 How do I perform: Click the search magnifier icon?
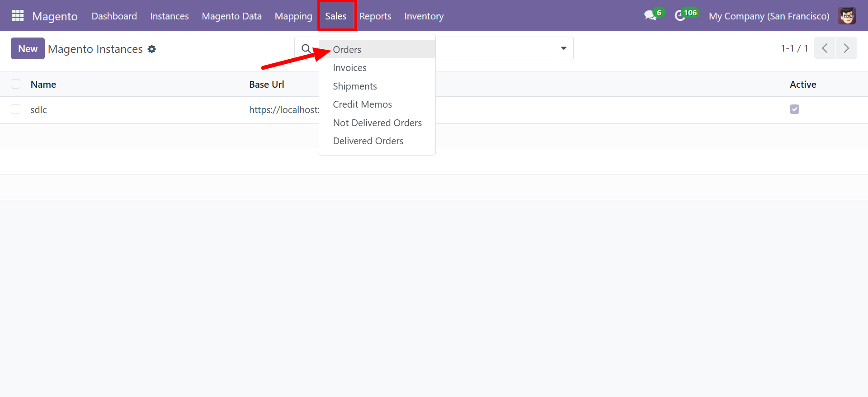pos(306,48)
